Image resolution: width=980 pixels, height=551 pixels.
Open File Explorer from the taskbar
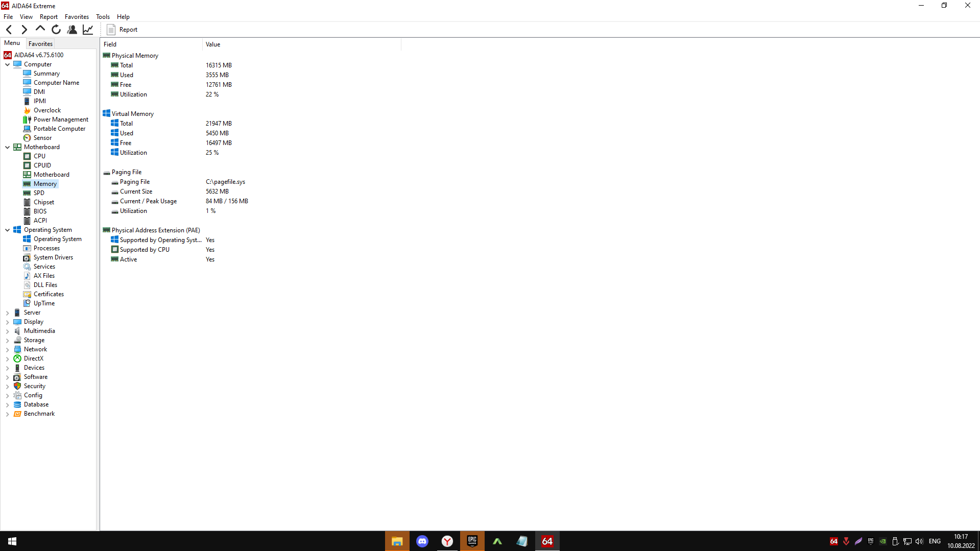(397, 541)
